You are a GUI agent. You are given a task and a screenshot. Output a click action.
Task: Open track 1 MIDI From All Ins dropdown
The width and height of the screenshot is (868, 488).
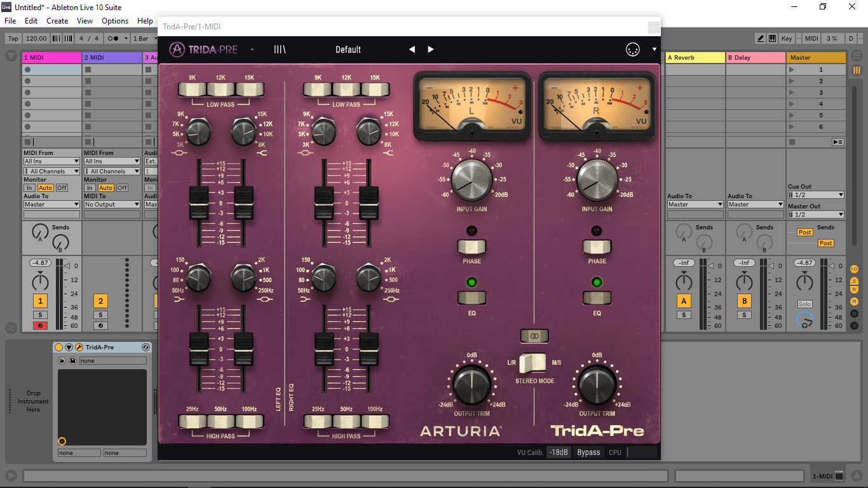tap(51, 161)
